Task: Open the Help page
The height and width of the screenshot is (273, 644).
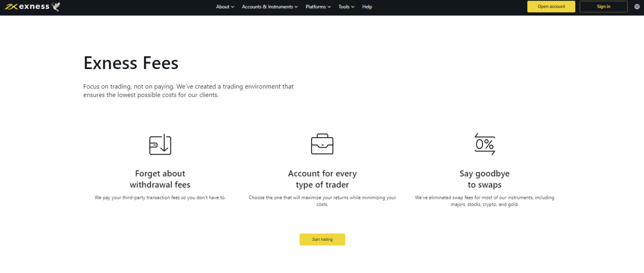Action: tap(367, 7)
